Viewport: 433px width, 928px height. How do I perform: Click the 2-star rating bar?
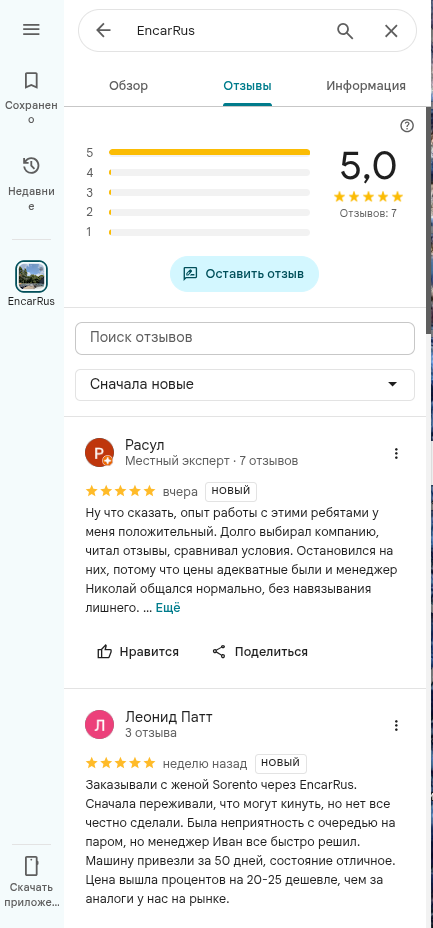pyautogui.click(x=209, y=212)
